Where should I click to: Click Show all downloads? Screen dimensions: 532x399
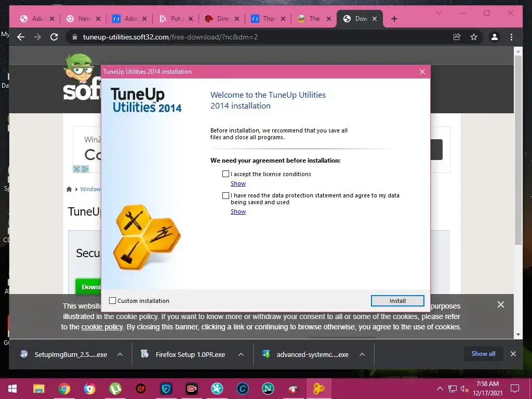[x=483, y=353]
